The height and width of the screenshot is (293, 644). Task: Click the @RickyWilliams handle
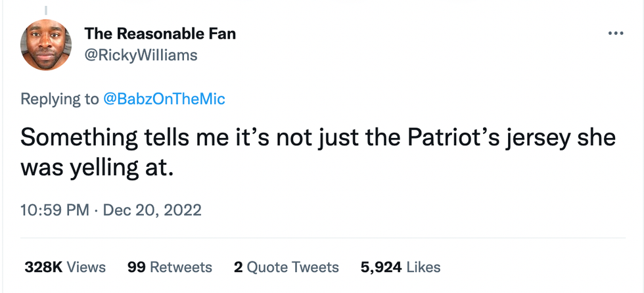point(141,55)
